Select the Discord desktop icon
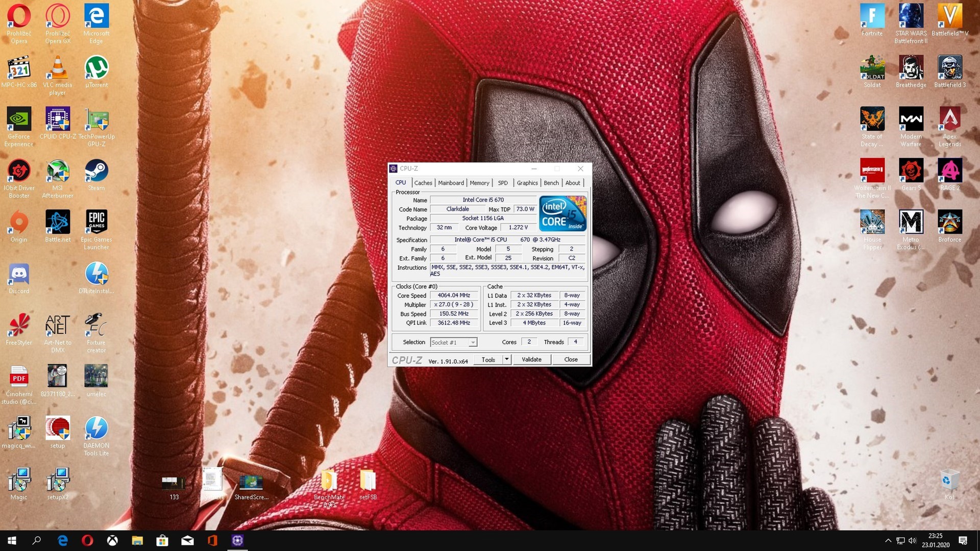980x551 pixels. click(19, 279)
